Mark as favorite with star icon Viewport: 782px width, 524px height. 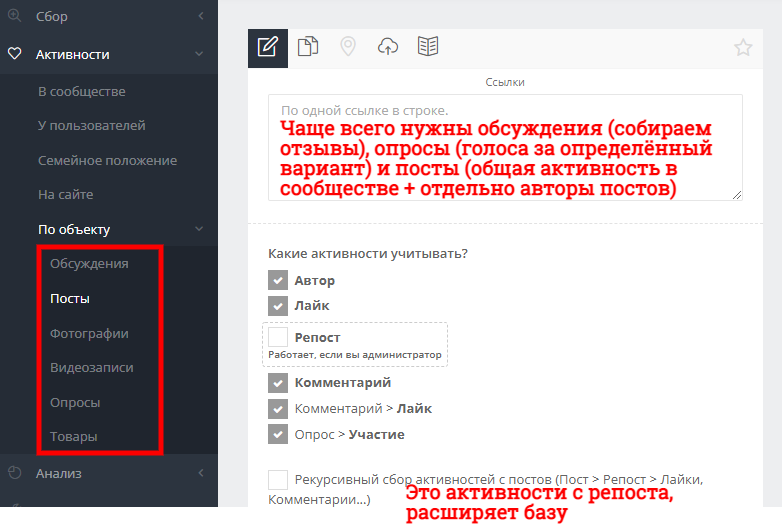pyautogui.click(x=743, y=48)
